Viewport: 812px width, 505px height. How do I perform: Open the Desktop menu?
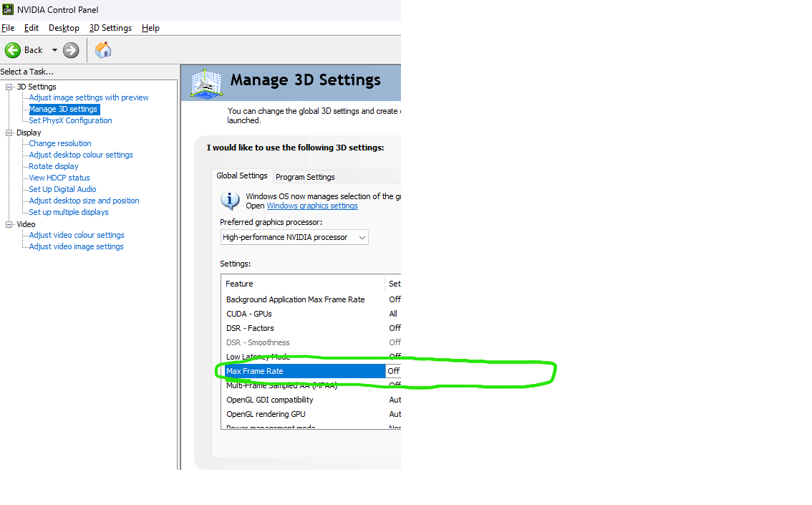coord(64,28)
